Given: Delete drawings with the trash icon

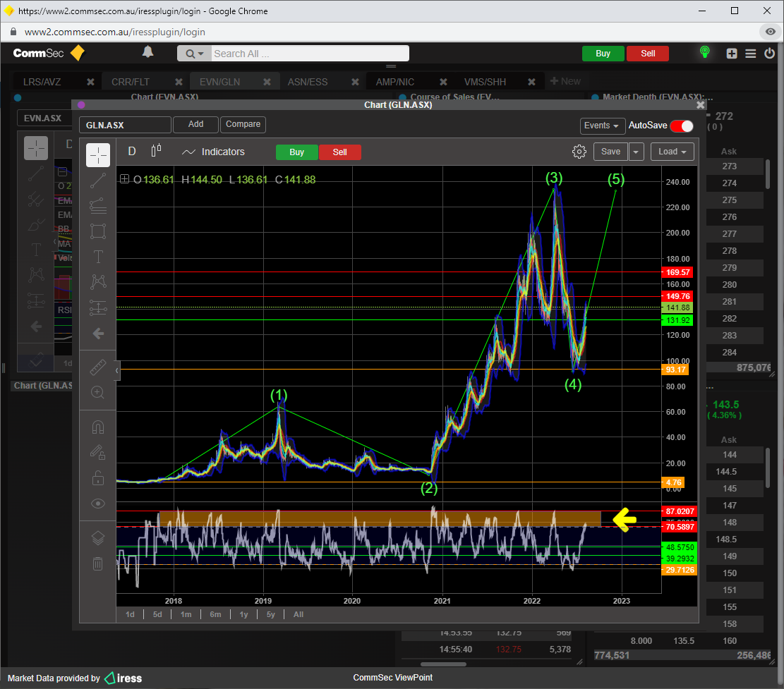Looking at the screenshot, I should click(x=98, y=563).
